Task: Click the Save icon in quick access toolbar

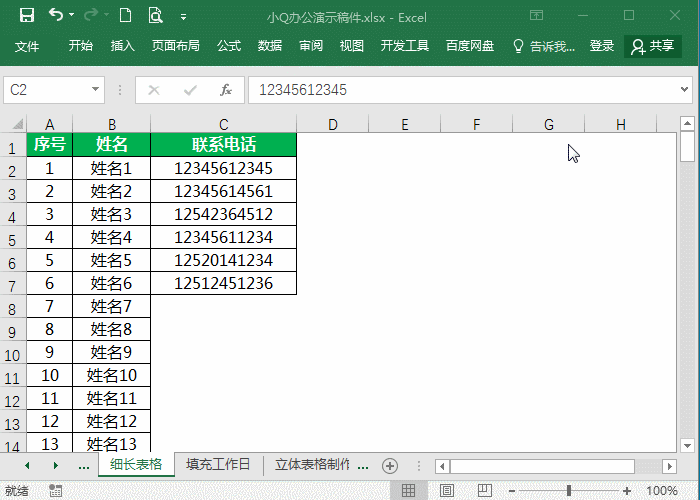Action: coord(27,16)
